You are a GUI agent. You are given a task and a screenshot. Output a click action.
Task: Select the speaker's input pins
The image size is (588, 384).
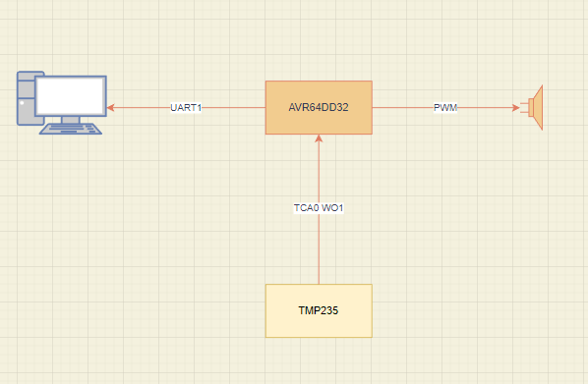pos(524,107)
